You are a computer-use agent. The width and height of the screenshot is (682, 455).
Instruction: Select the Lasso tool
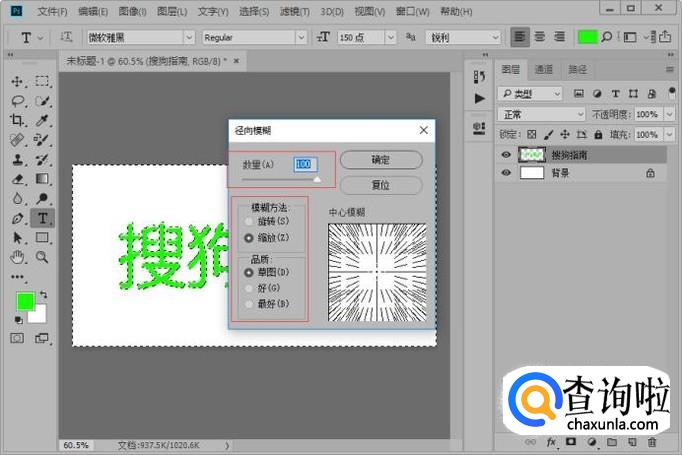17,101
